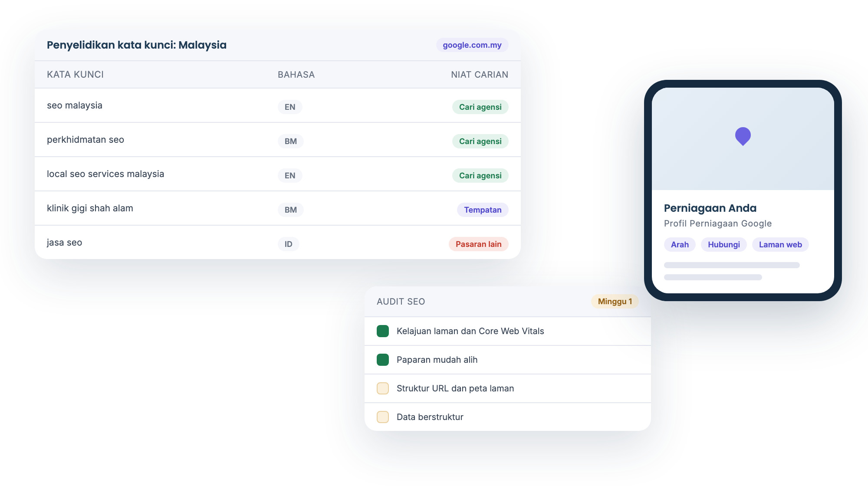The width and height of the screenshot is (868, 486).
Task: Click the Kelajuan laman dan Core Web Vitals label
Action: tap(470, 331)
